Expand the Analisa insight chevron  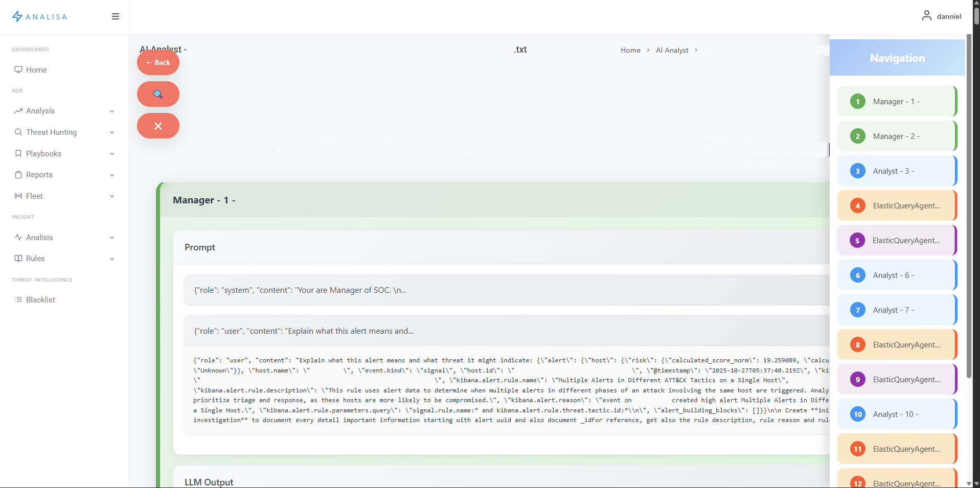point(112,238)
